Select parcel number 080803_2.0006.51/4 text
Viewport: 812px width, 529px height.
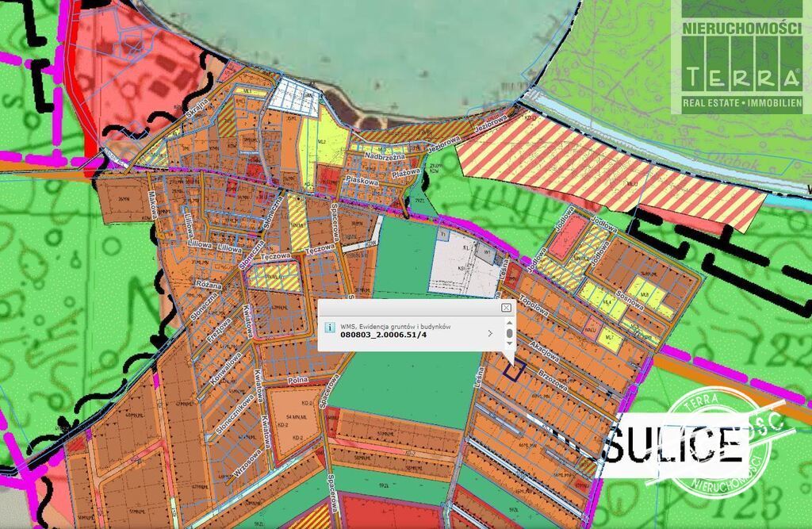[x=383, y=335]
